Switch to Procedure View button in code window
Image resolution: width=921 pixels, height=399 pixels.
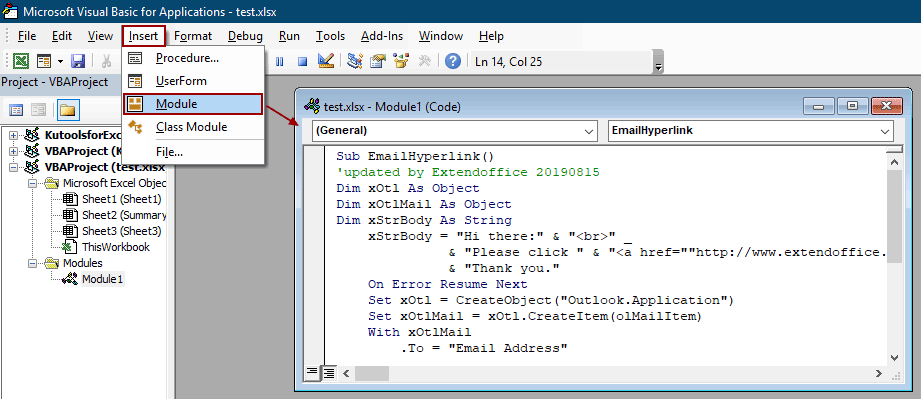(x=312, y=373)
